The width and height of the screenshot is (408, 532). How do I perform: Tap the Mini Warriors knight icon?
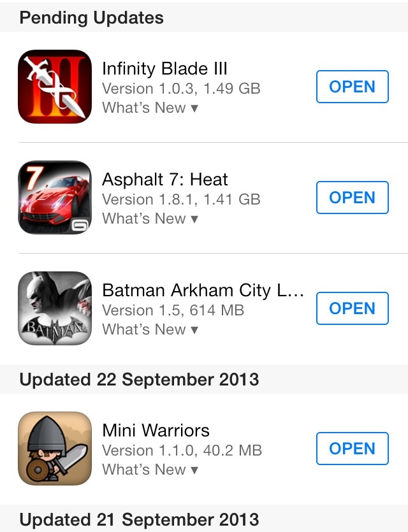[55, 449]
